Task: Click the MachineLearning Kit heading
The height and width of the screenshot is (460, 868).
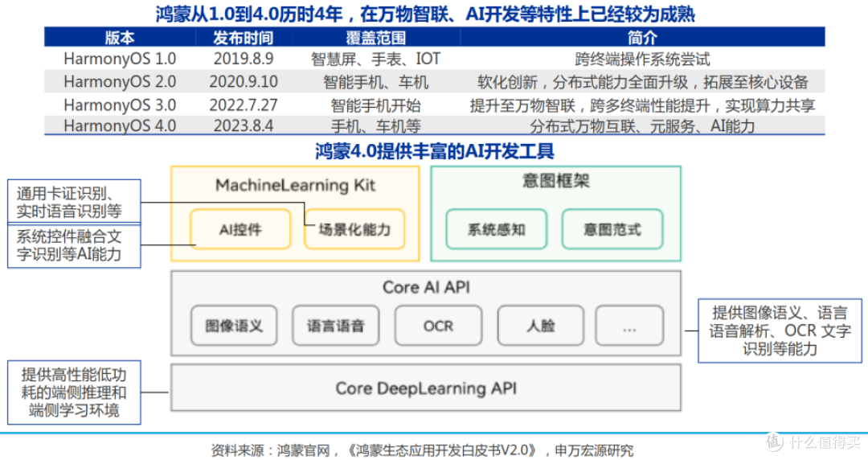Action: [295, 184]
